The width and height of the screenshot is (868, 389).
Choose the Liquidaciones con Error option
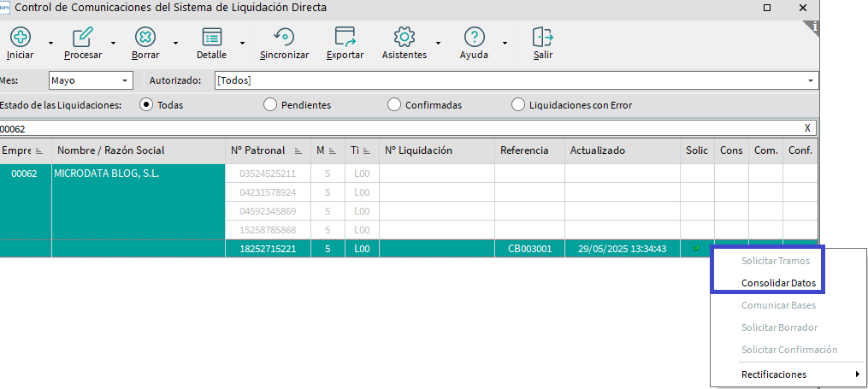pos(517,105)
